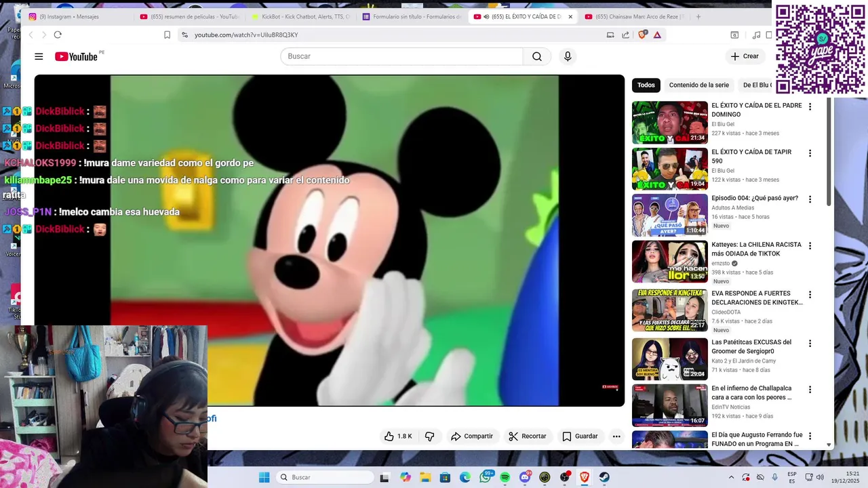Image resolution: width=868 pixels, height=488 pixels.
Task: Open Copilot from the taskbar
Action: click(x=406, y=477)
